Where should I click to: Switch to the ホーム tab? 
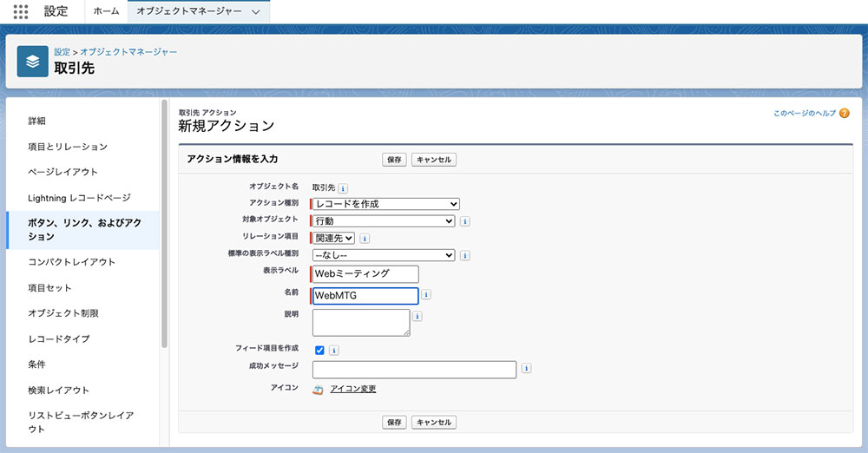click(x=106, y=11)
